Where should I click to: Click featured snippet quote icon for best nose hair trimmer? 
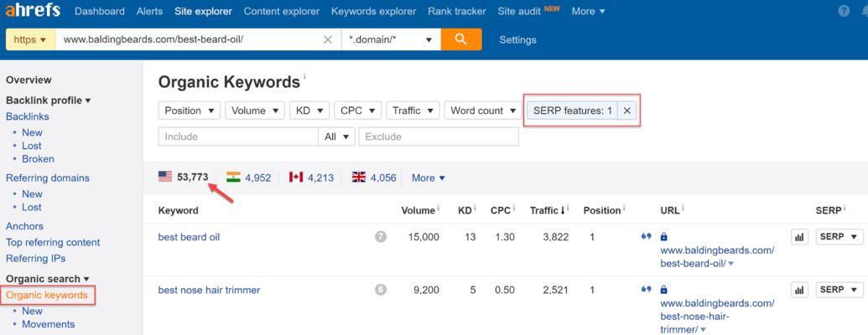point(646,289)
